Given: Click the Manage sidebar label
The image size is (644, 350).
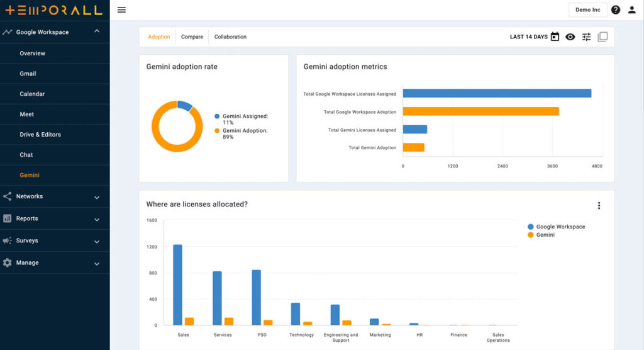Looking at the screenshot, I should (27, 262).
